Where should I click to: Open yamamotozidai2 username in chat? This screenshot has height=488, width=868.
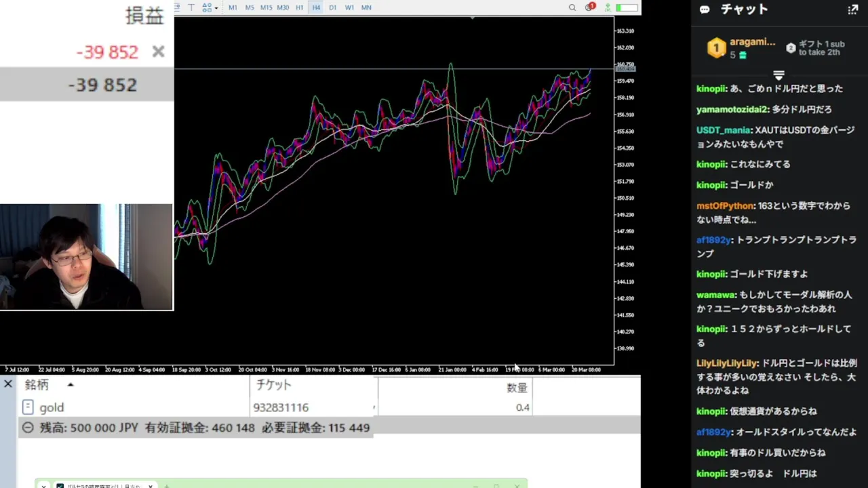[x=732, y=109]
